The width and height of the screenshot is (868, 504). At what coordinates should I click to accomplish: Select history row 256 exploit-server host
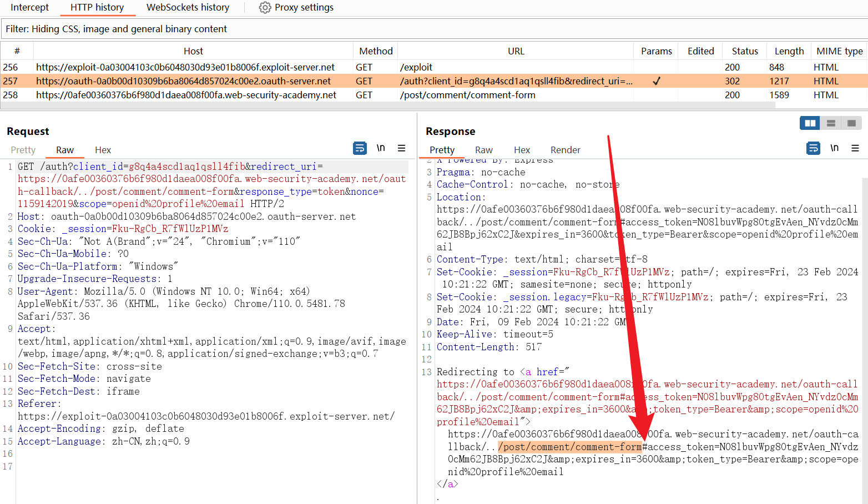pos(185,67)
